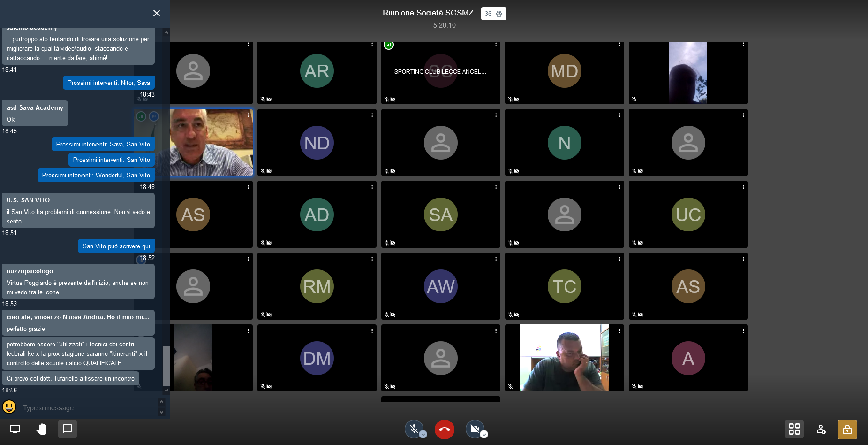The width and height of the screenshot is (868, 445).
Task: Open the emoji picker smiley
Action: pyautogui.click(x=9, y=407)
